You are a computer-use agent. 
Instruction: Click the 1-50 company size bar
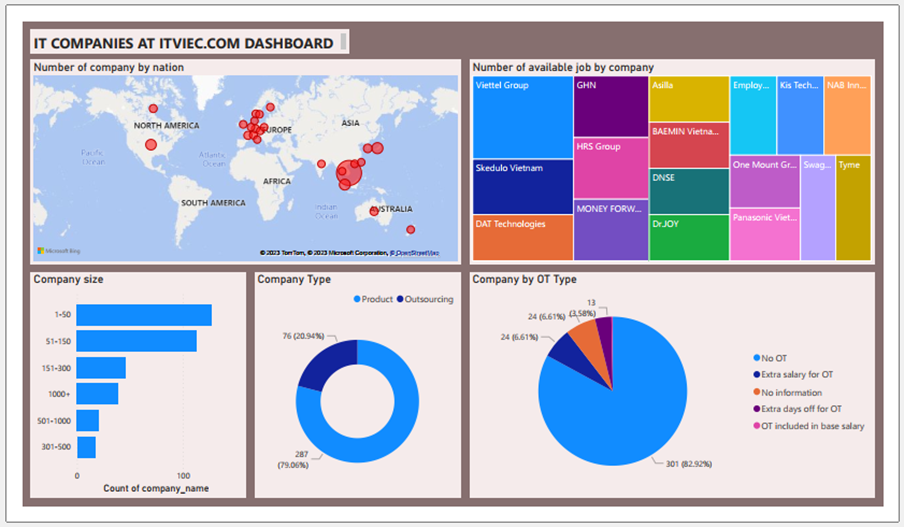tap(144, 315)
